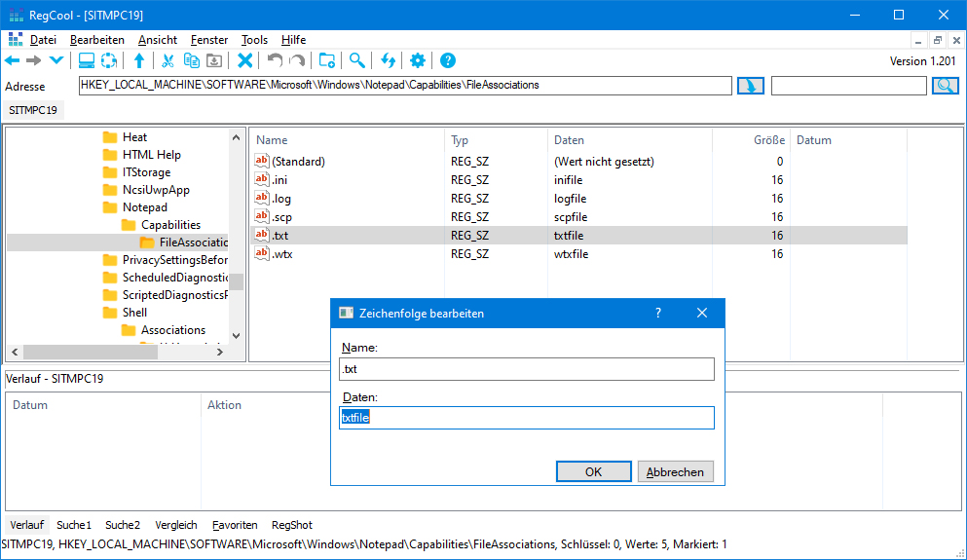Cut with the scissors icon
The width and height of the screenshot is (967, 560).
tap(167, 60)
